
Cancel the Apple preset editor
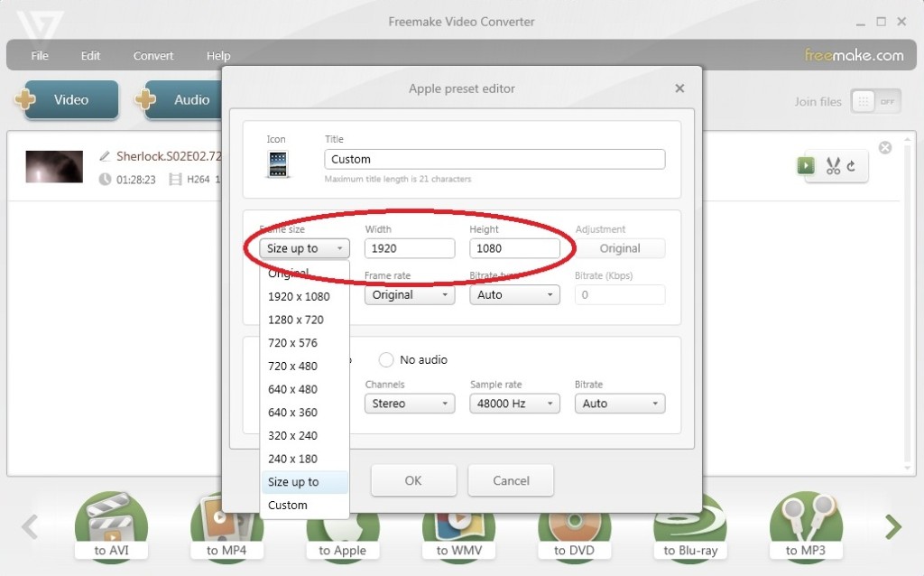coord(511,480)
